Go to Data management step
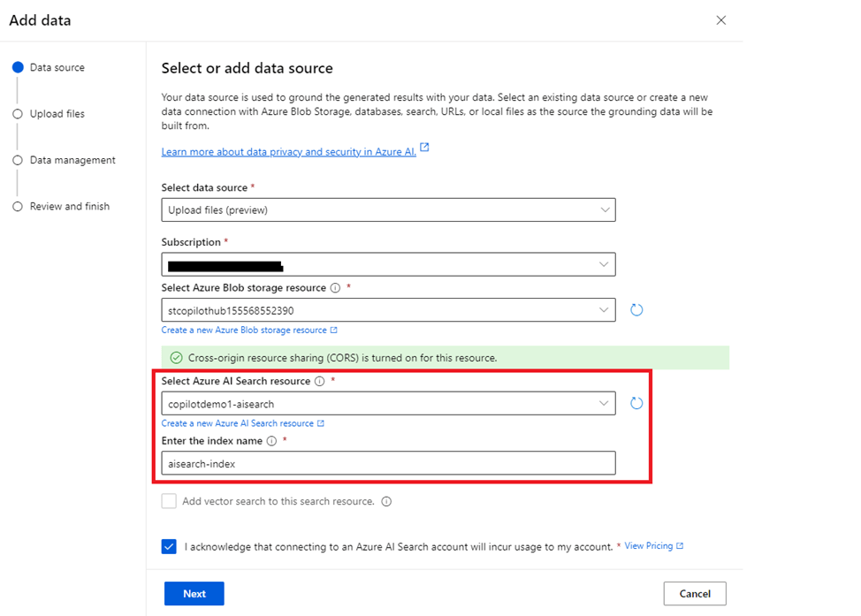Screen dimensions: 861x616 point(72,160)
